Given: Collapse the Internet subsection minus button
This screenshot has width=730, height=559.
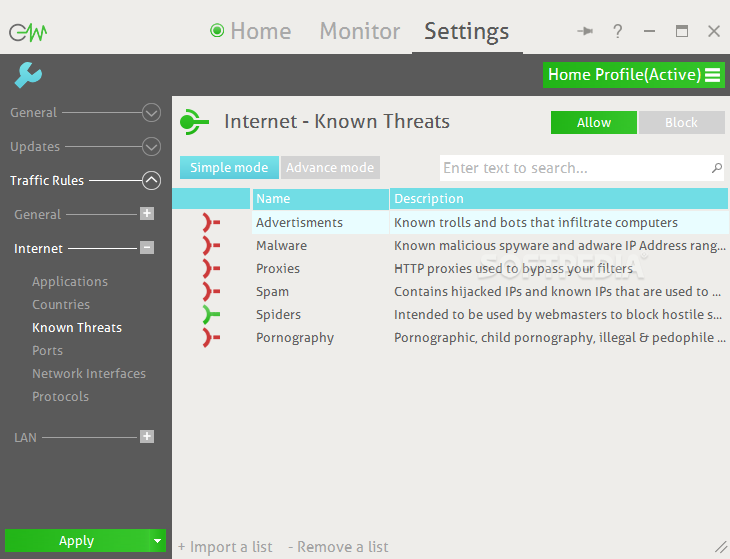Looking at the screenshot, I should pos(147,248).
